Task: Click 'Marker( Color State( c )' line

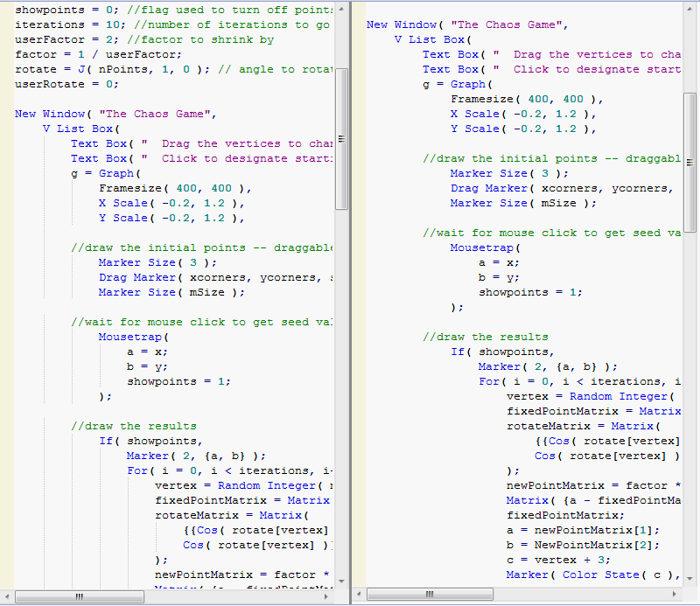Action: [x=594, y=575]
